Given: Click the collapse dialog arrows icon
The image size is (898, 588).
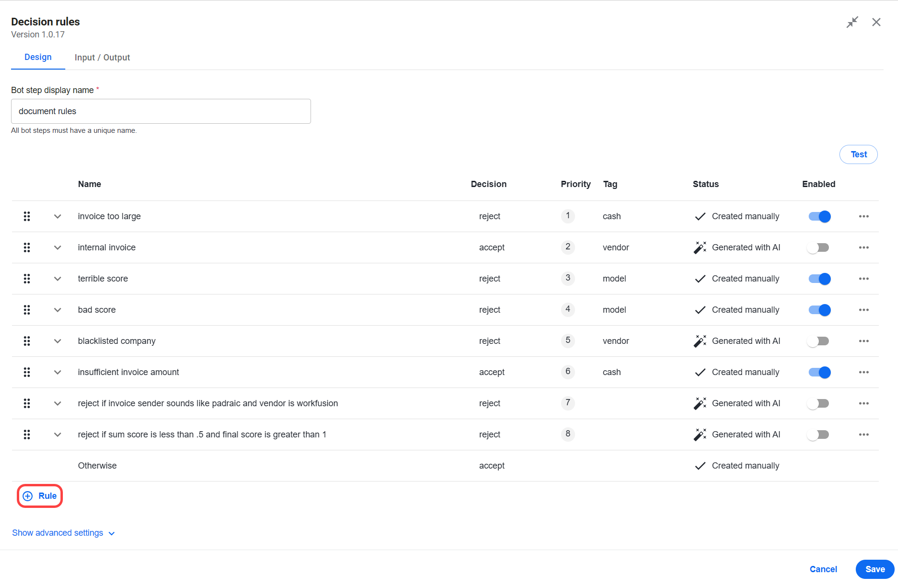Looking at the screenshot, I should (852, 22).
